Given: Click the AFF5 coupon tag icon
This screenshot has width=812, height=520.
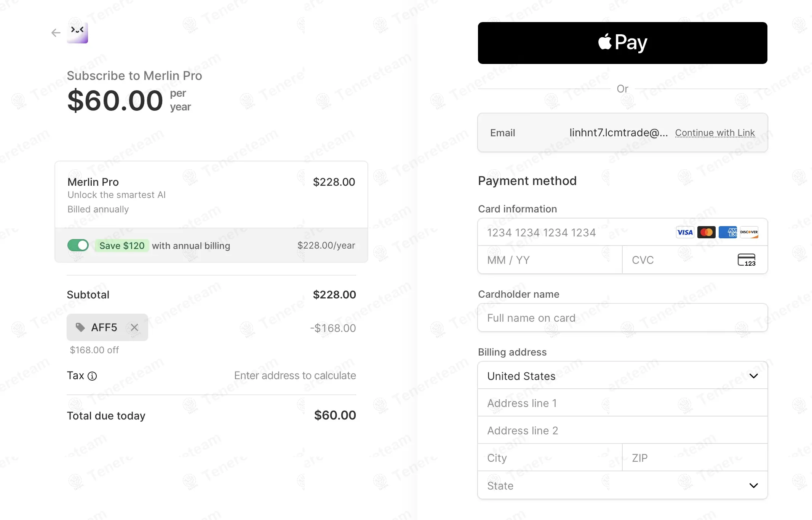Looking at the screenshot, I should (80, 327).
